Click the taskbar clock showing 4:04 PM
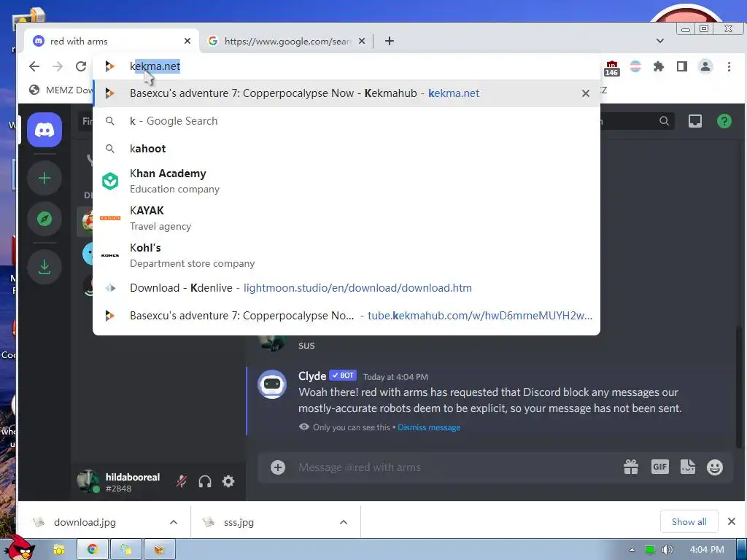747x560 pixels. [x=706, y=550]
